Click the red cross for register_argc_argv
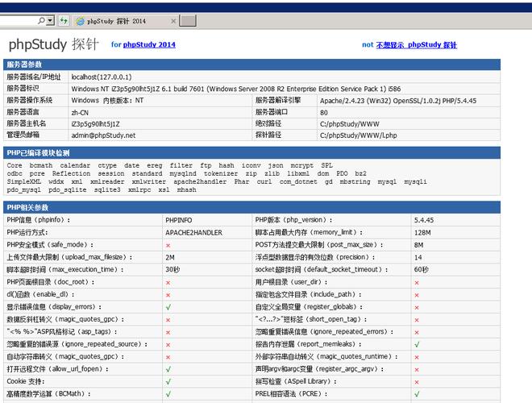Image resolution: width=532 pixels, height=403 pixels. pos(417,370)
